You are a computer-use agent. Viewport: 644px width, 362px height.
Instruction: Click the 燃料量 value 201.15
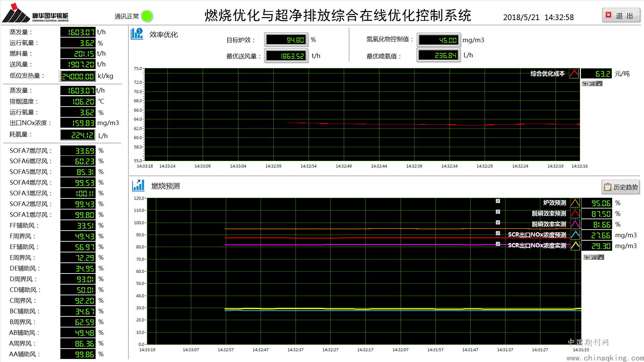coord(78,54)
